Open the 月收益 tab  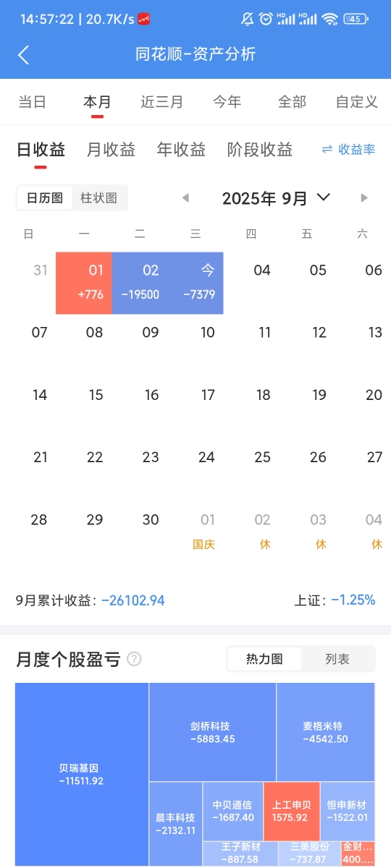point(111,150)
